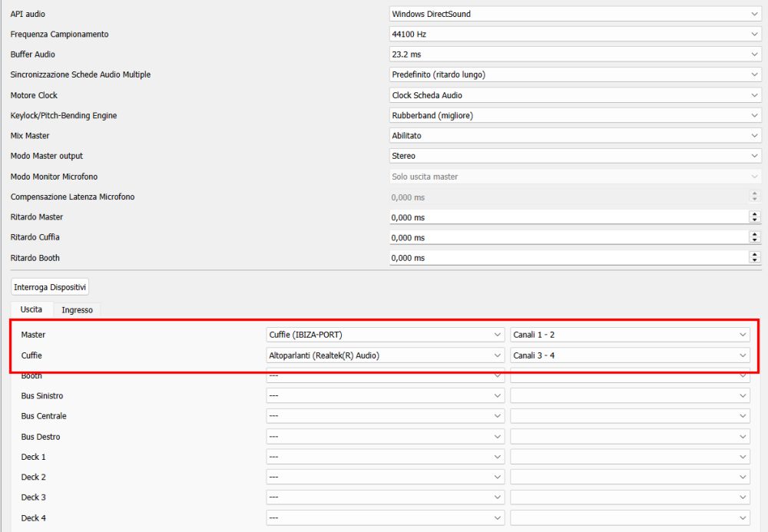Open Motore Clock dropdown

click(575, 95)
